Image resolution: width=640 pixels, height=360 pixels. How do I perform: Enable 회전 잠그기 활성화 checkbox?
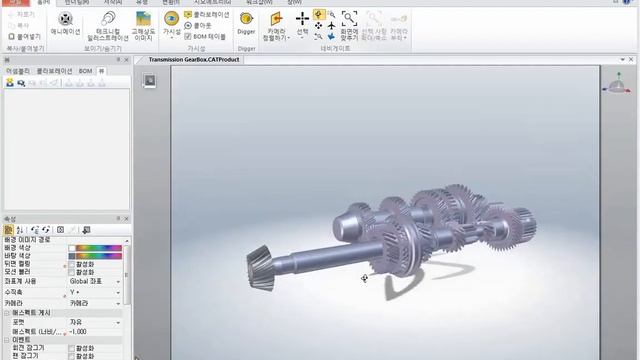pos(71,348)
